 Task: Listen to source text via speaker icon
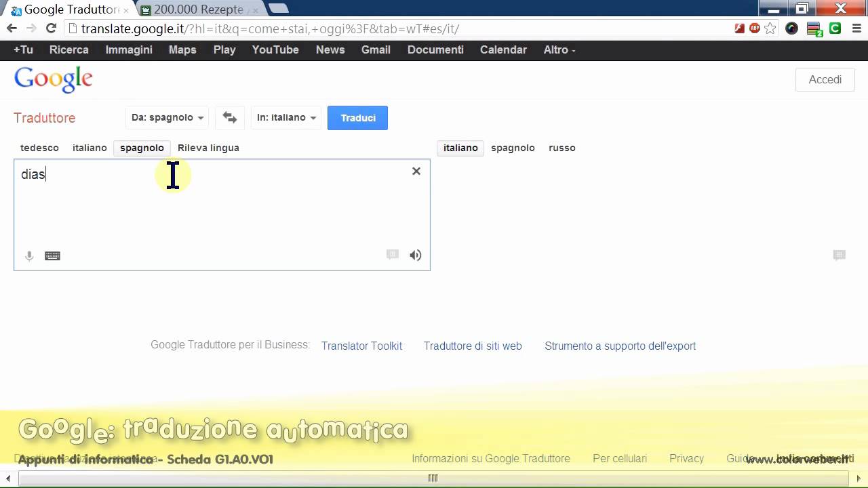(x=416, y=255)
